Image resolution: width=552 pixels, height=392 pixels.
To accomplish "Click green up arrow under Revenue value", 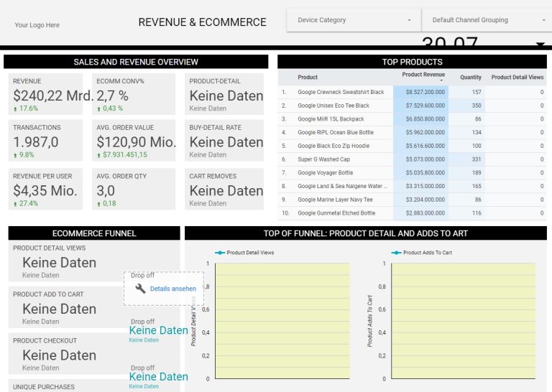I will (16, 109).
